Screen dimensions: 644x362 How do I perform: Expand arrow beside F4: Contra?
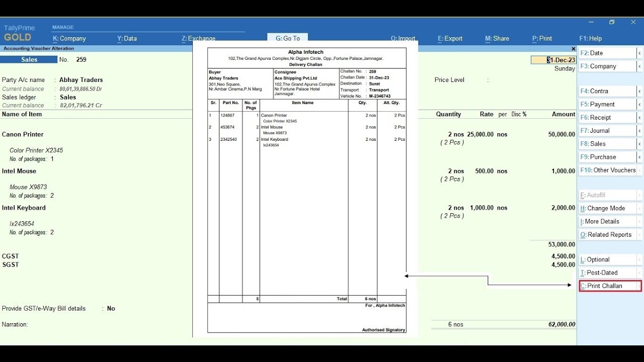pyautogui.click(x=639, y=91)
